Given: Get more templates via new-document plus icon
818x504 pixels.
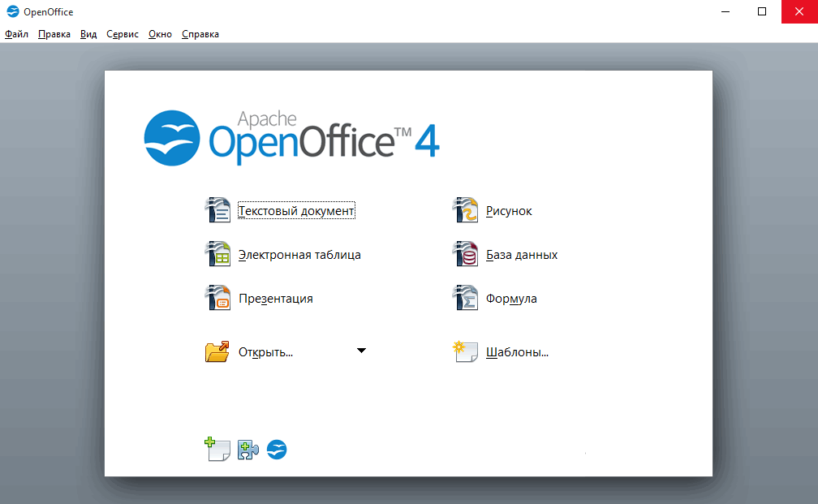Looking at the screenshot, I should tap(217, 450).
